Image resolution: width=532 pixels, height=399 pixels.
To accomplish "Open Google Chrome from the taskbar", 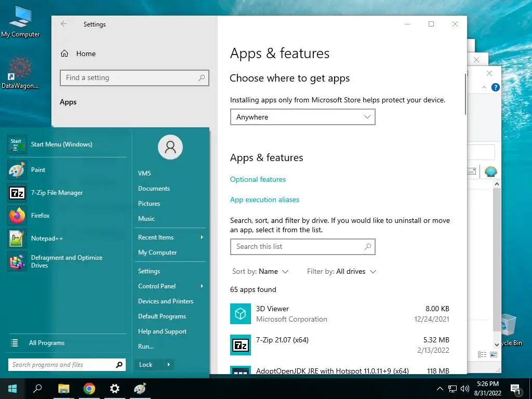I will [89, 389].
